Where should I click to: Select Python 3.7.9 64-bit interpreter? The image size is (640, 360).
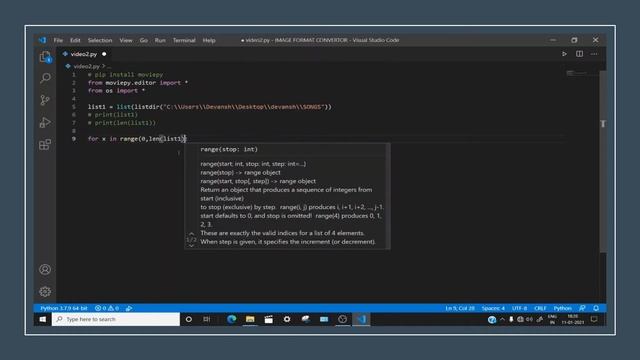coord(64,308)
